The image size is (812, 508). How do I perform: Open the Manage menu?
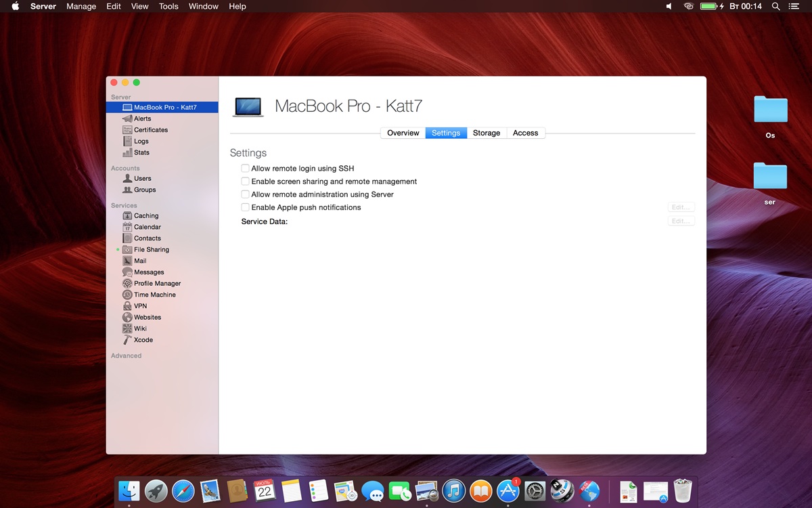click(x=81, y=6)
